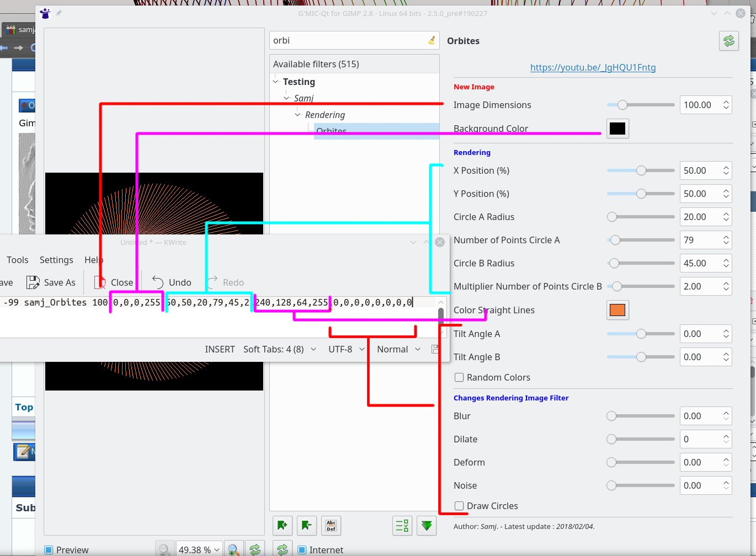The width and height of the screenshot is (756, 556).
Task: Click the KWrite vertical scrollbar
Action: 440,317
